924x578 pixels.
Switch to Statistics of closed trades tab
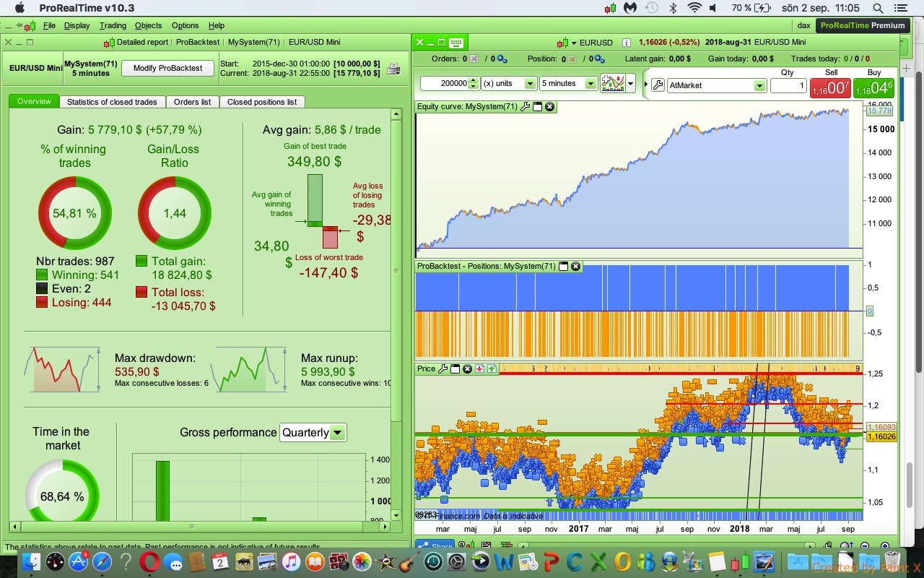click(x=112, y=102)
